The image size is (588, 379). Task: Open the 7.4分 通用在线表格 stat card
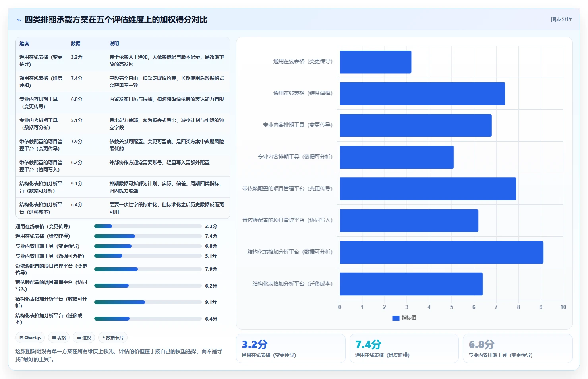[x=404, y=348]
